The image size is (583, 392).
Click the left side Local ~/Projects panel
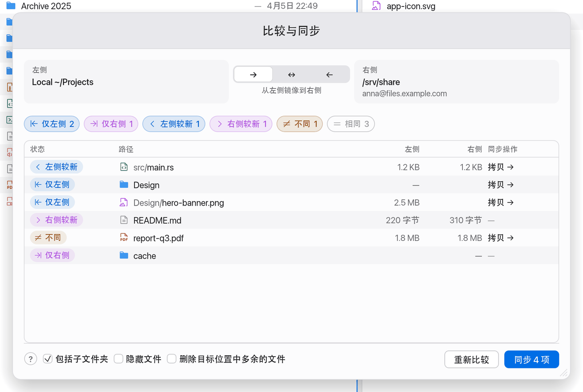tap(126, 82)
